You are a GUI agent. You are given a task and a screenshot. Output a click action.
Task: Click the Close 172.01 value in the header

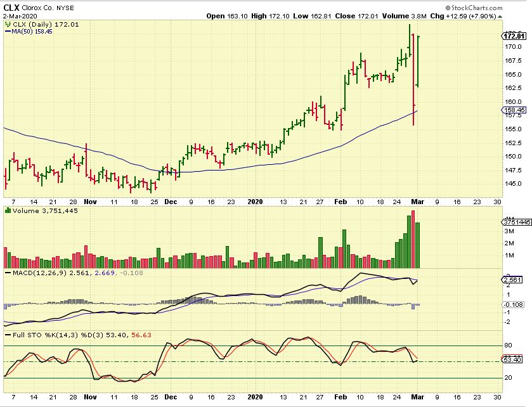click(x=356, y=16)
